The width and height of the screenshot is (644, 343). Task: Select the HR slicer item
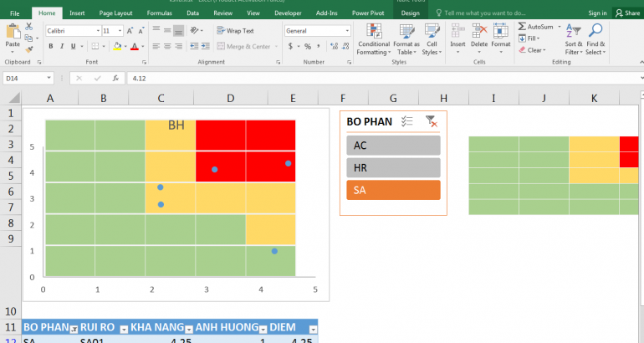393,167
